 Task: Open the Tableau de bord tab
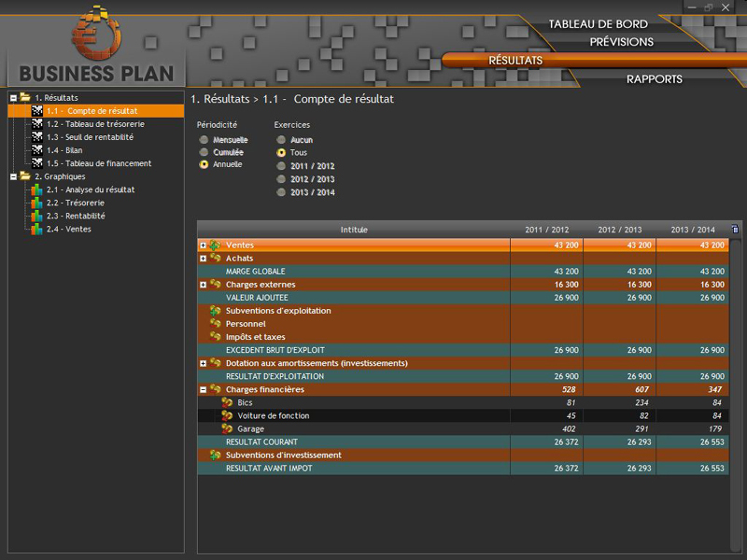pos(598,24)
